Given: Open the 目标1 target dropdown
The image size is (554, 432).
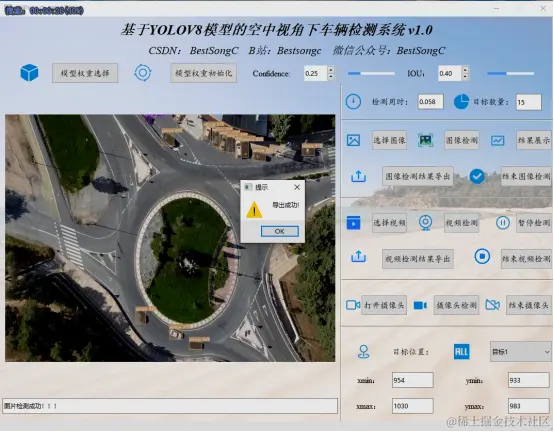Looking at the screenshot, I should 521,352.
